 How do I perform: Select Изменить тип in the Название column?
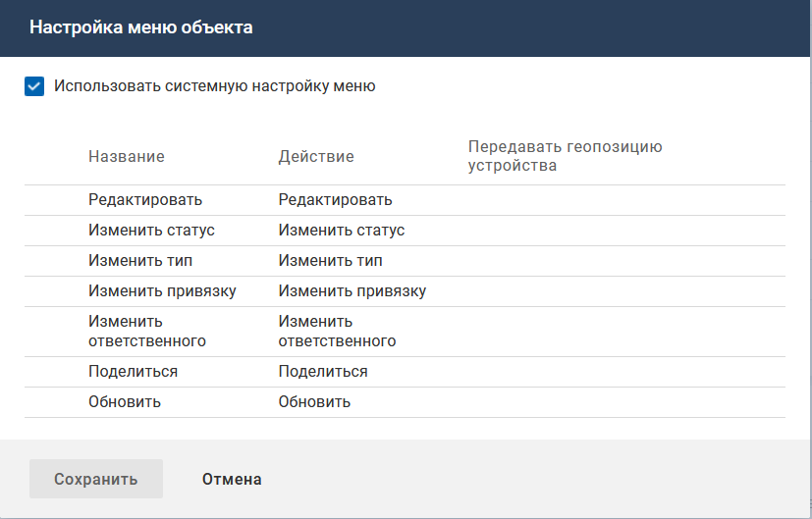(140, 261)
